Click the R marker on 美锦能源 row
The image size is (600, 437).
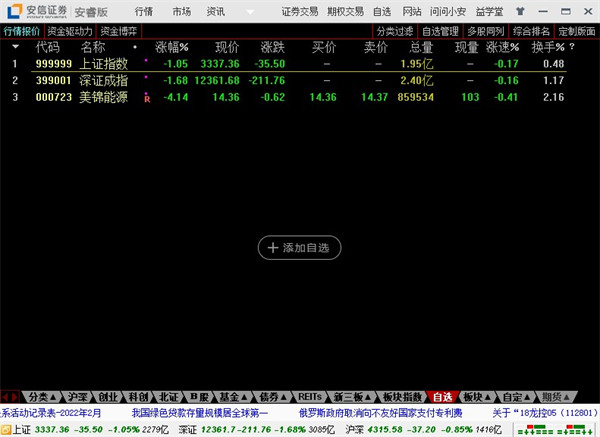147,99
